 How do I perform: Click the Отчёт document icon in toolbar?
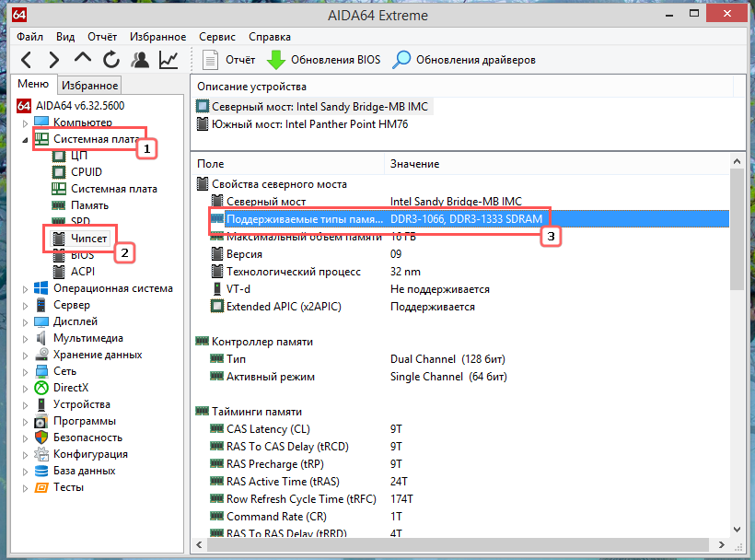(x=210, y=60)
